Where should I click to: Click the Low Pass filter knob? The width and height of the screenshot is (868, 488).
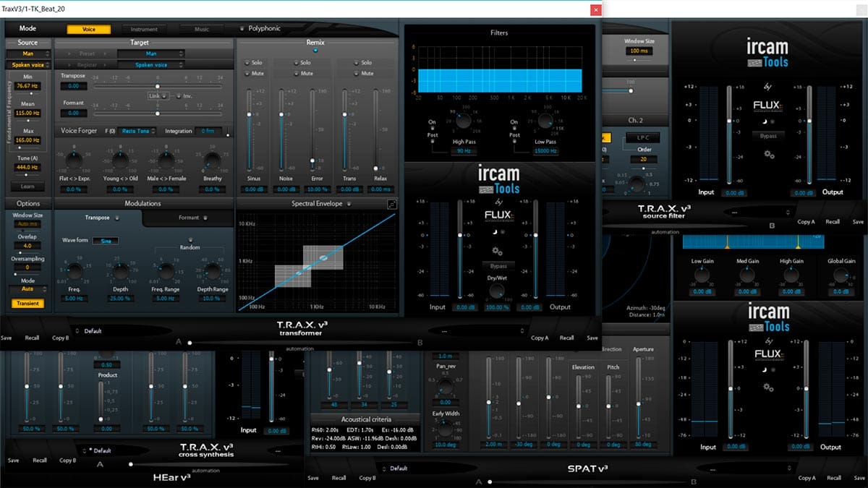coord(544,121)
